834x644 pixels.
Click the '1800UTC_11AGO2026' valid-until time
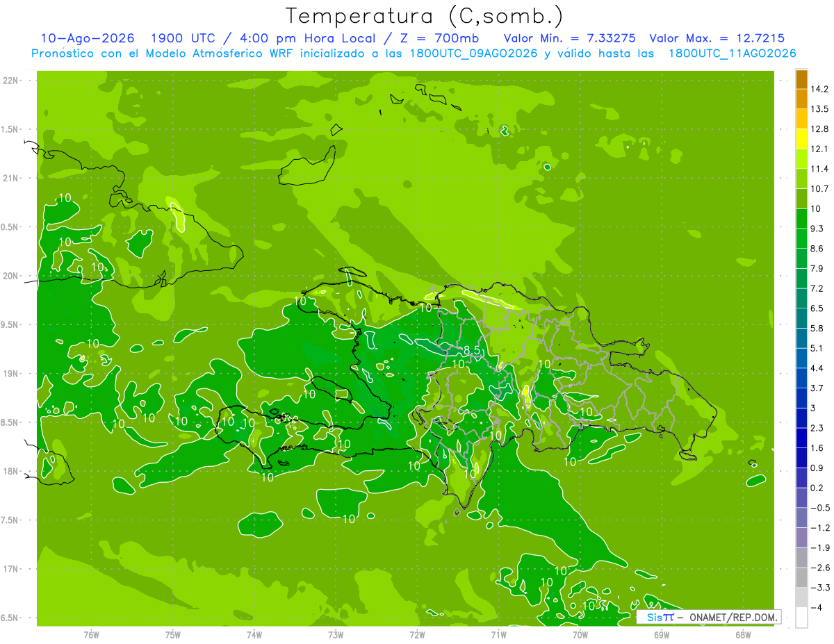pyautogui.click(x=732, y=53)
